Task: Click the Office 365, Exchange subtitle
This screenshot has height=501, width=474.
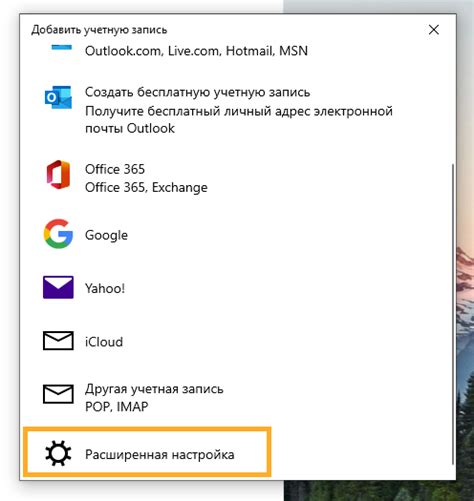Action: point(146,188)
